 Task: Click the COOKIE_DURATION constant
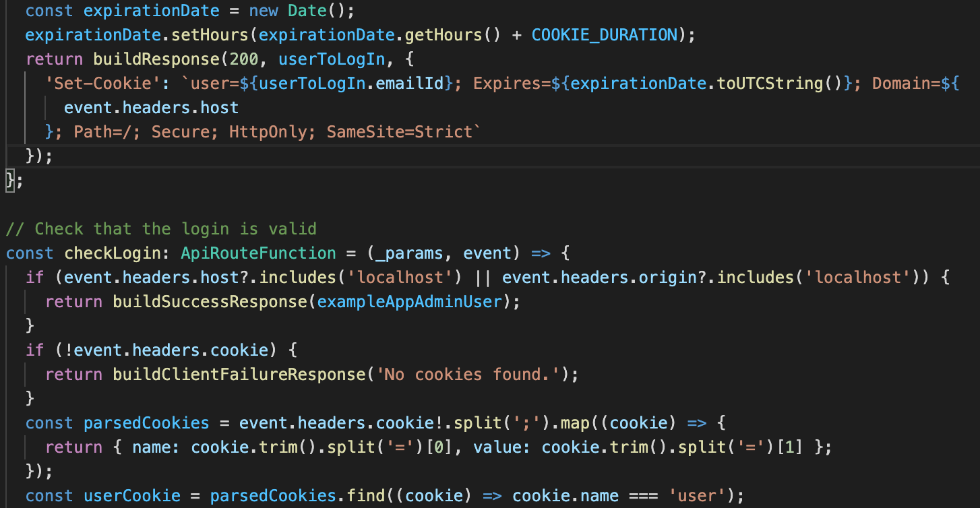click(x=604, y=35)
